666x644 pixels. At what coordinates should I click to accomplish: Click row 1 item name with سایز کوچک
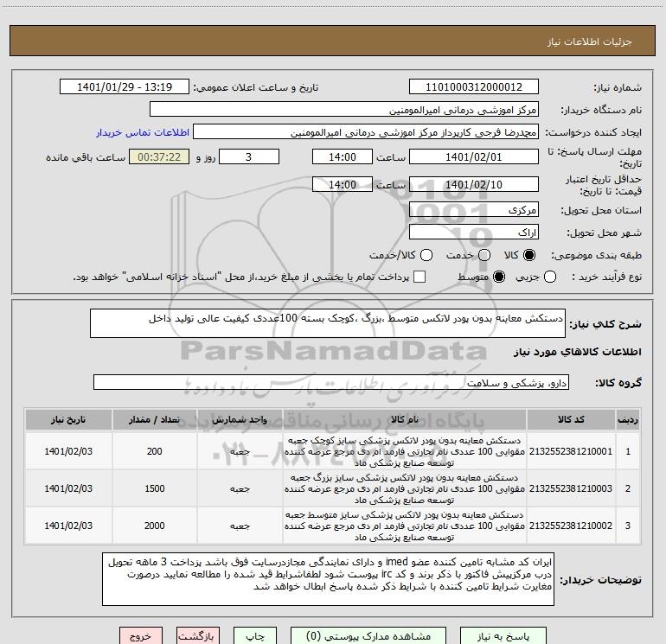coord(405,451)
